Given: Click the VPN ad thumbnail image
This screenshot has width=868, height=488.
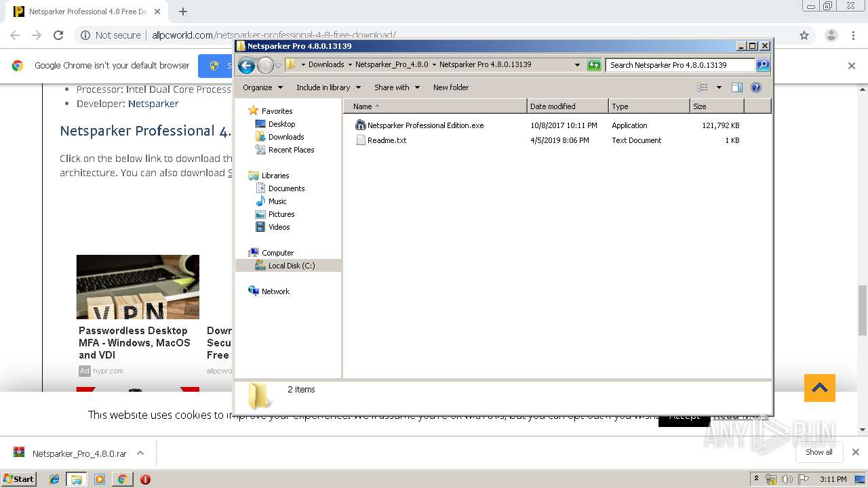Looking at the screenshot, I should click(x=138, y=287).
